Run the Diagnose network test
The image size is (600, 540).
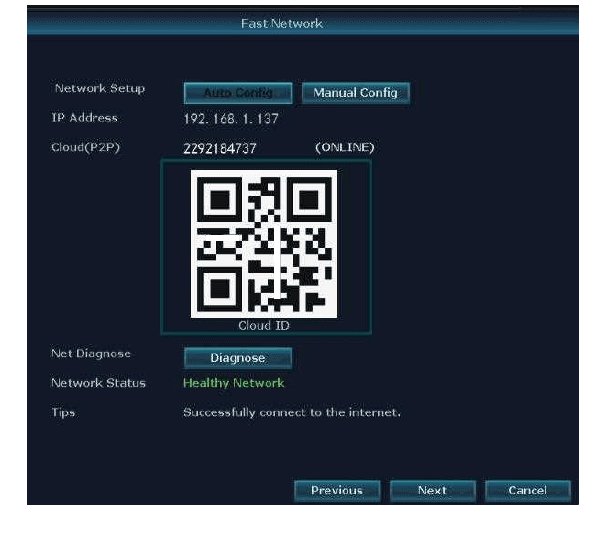[238, 358]
